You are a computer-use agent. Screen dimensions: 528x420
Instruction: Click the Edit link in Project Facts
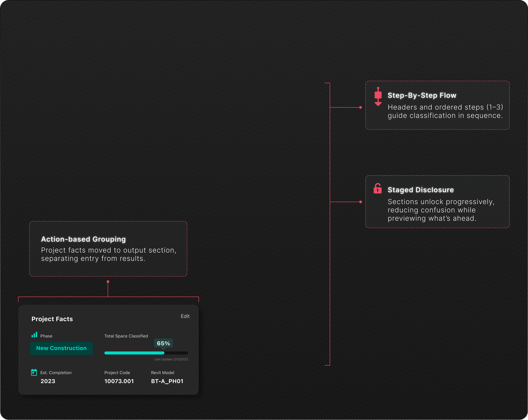click(185, 316)
